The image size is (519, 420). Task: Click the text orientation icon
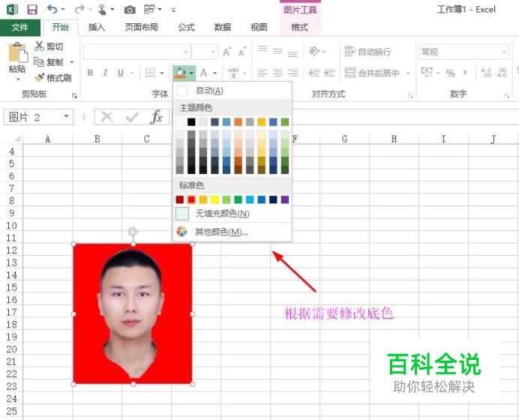point(313,51)
